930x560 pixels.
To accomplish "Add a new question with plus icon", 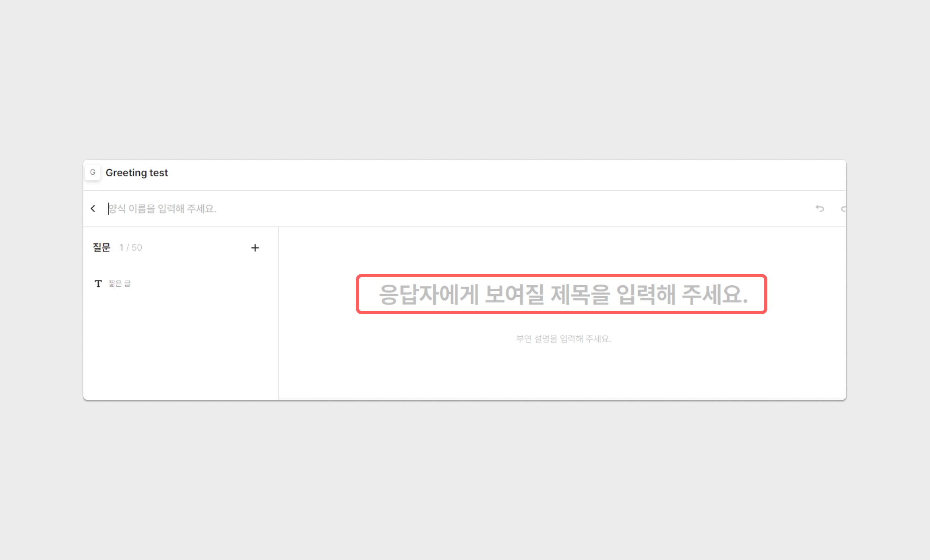I will click(x=255, y=248).
